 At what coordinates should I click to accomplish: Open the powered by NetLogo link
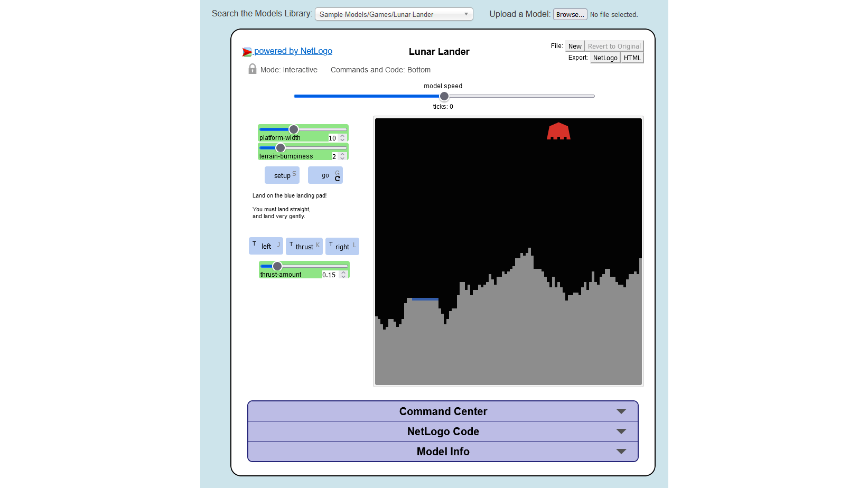click(x=293, y=51)
